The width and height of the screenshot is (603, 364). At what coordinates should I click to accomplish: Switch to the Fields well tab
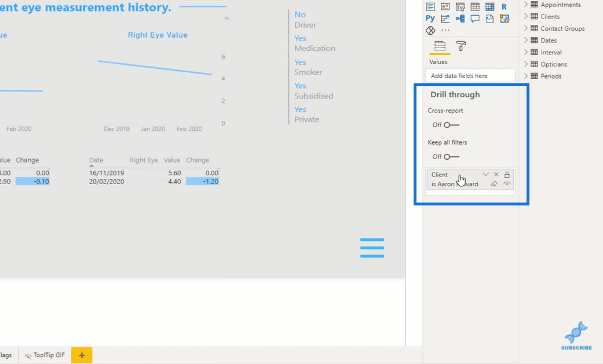coord(440,46)
